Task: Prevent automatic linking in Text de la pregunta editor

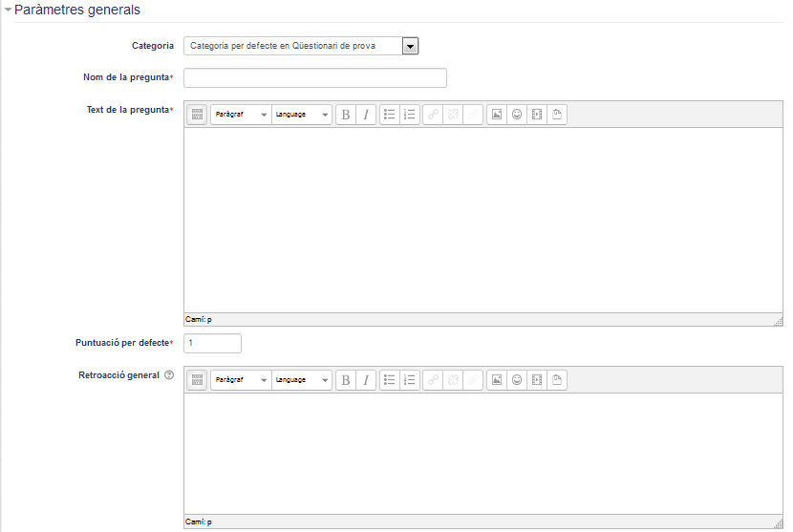Action: pyautogui.click(x=473, y=115)
